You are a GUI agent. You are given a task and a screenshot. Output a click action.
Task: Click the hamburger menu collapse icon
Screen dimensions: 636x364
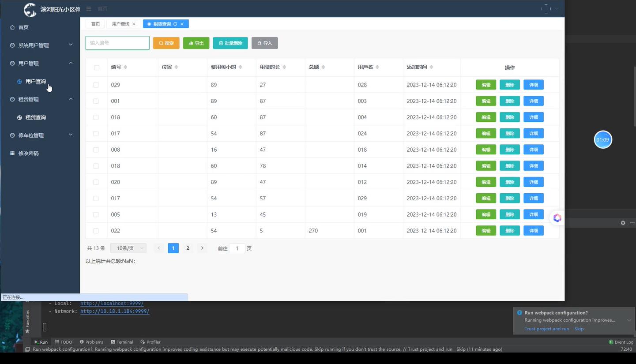pyautogui.click(x=89, y=9)
